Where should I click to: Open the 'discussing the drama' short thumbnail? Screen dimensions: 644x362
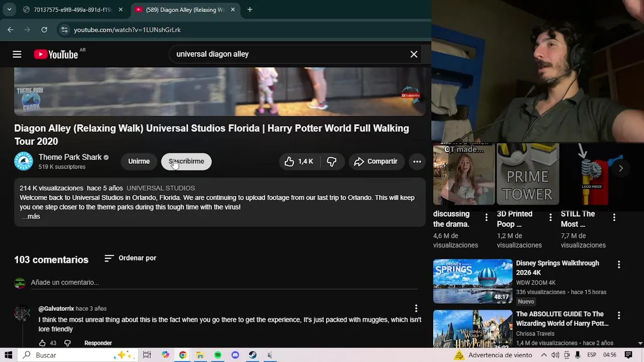point(464,174)
